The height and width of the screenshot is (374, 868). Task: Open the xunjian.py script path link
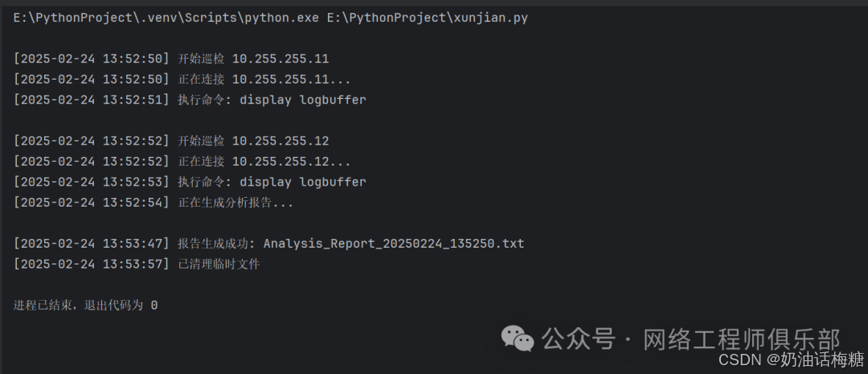tap(428, 18)
